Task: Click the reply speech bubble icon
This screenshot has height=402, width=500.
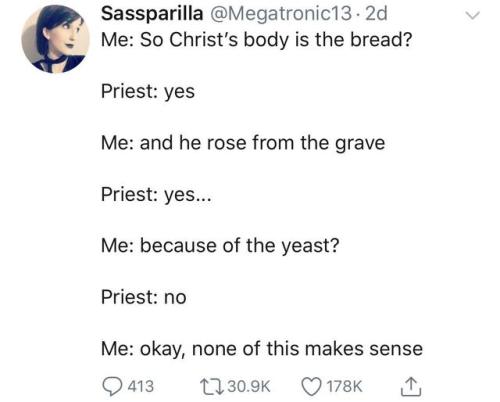Action: click(x=112, y=387)
